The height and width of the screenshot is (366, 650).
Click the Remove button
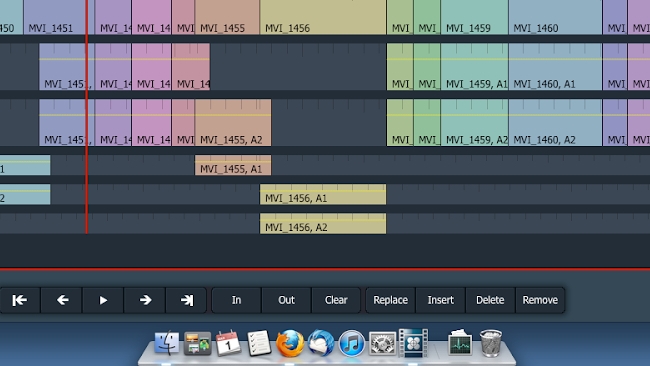pyautogui.click(x=540, y=300)
